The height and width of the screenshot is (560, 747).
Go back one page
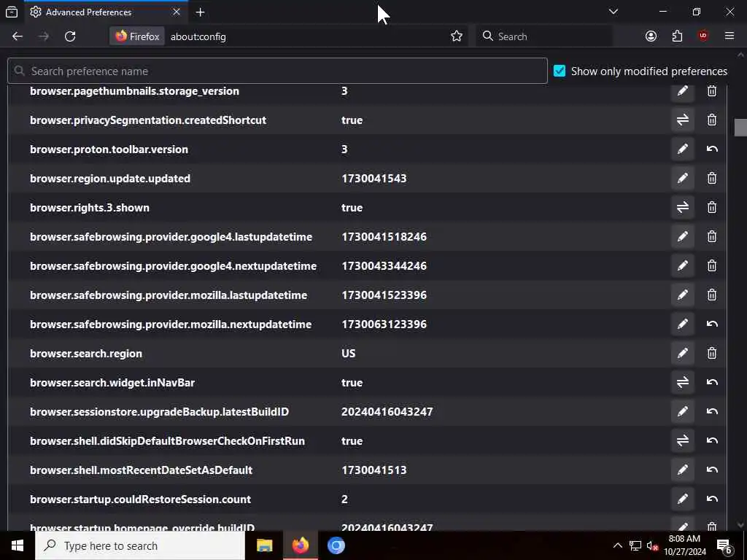click(x=18, y=36)
